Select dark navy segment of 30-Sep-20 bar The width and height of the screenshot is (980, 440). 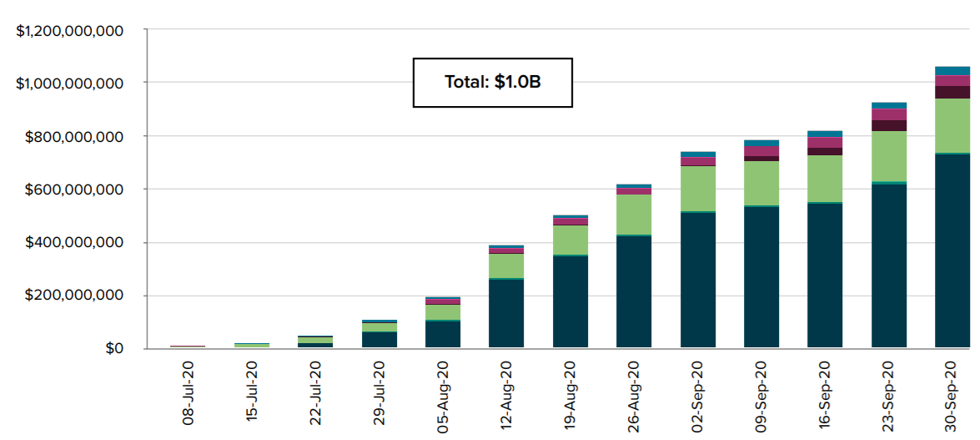point(952,251)
